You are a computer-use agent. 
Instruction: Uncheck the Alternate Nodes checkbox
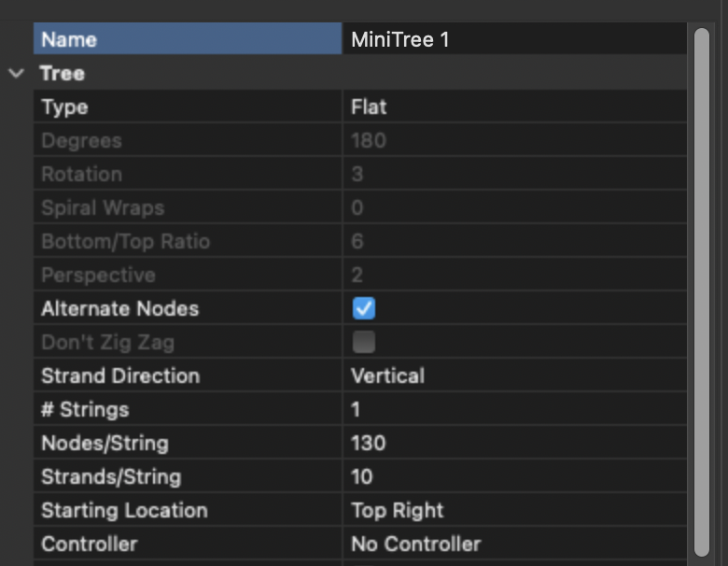(364, 308)
